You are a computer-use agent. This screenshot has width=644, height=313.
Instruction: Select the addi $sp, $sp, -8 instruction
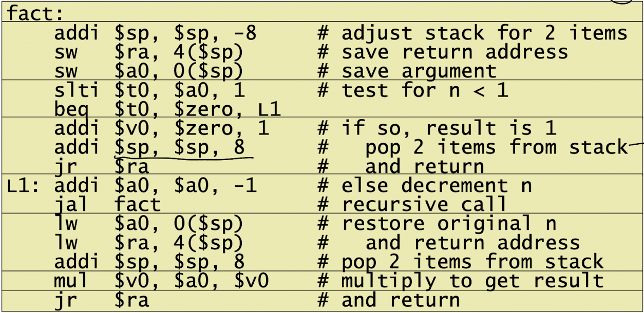(x=155, y=33)
